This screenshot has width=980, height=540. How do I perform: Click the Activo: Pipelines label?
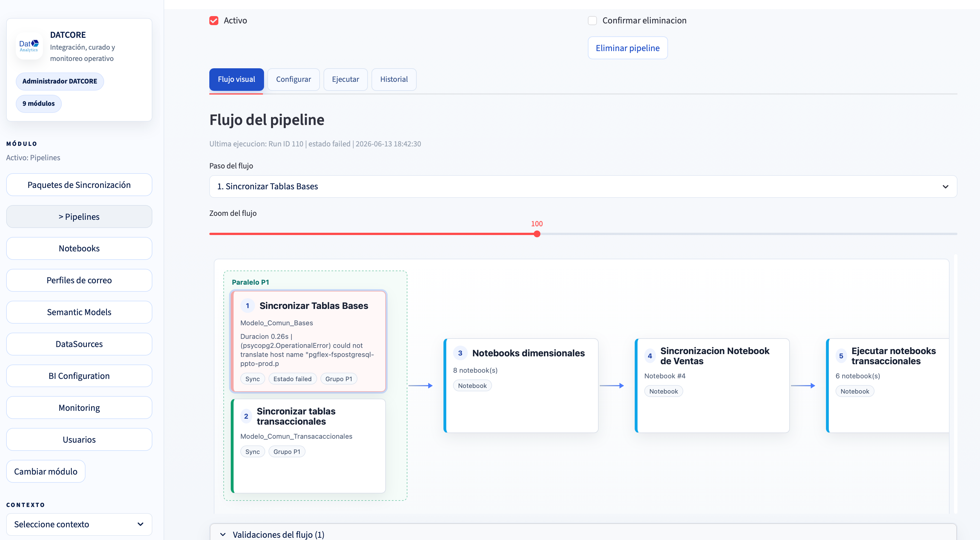(33, 157)
